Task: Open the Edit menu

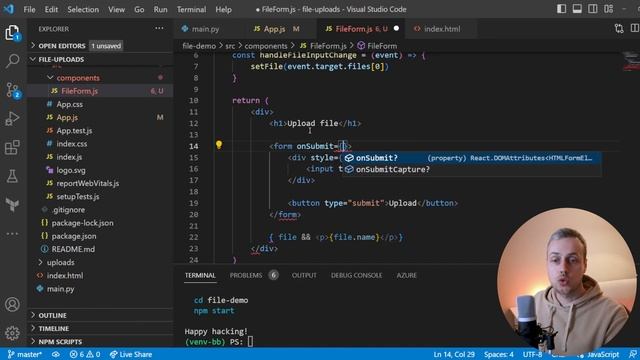Action: tap(51, 9)
